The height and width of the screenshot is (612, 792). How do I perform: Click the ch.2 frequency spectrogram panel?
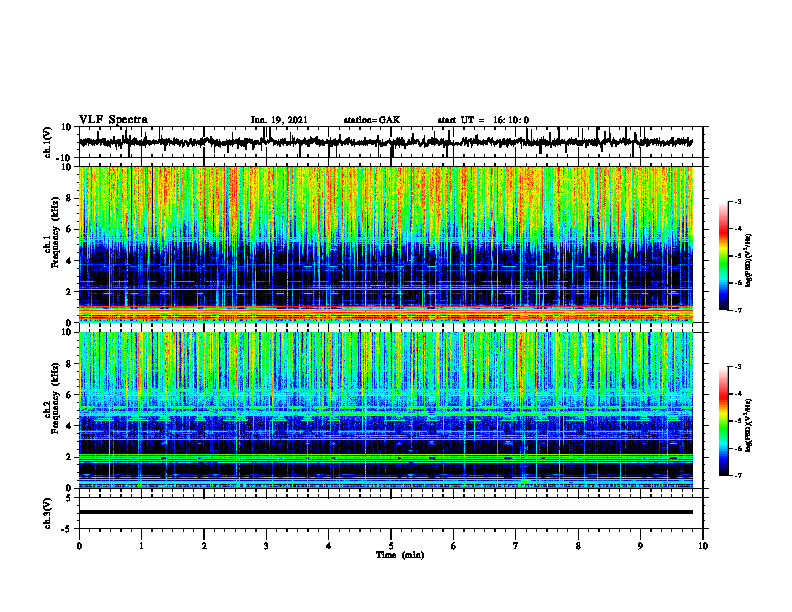pyautogui.click(x=386, y=410)
